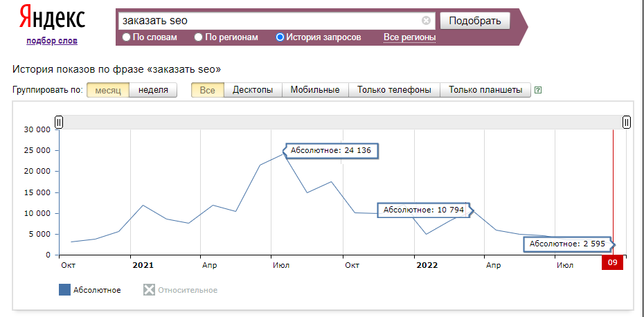
Task: Click the green help question mark icon
Action: pyautogui.click(x=538, y=90)
